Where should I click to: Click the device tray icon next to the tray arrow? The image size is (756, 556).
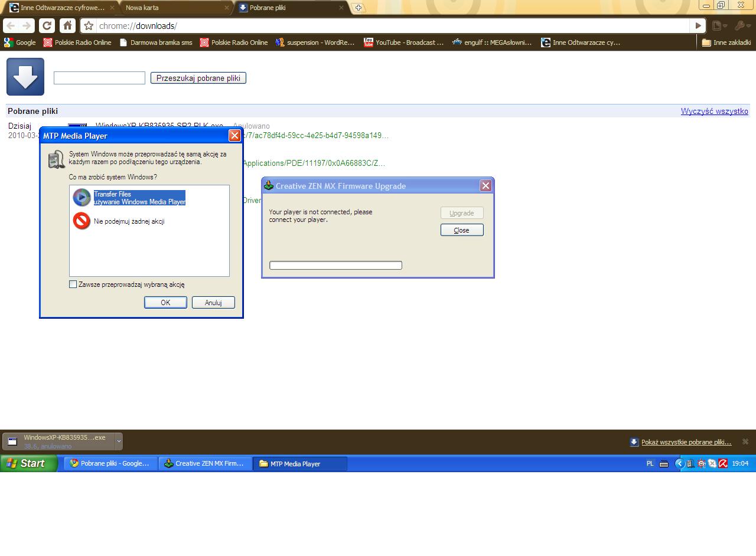[690, 464]
